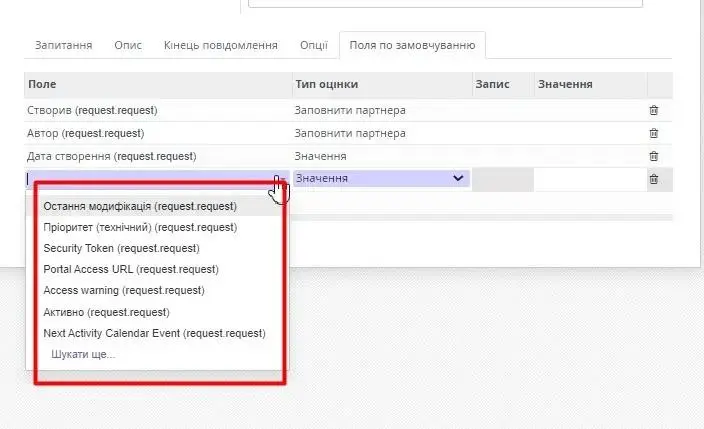Select Access warning (request.request) entry
The height and width of the screenshot is (429, 704).
click(x=124, y=290)
